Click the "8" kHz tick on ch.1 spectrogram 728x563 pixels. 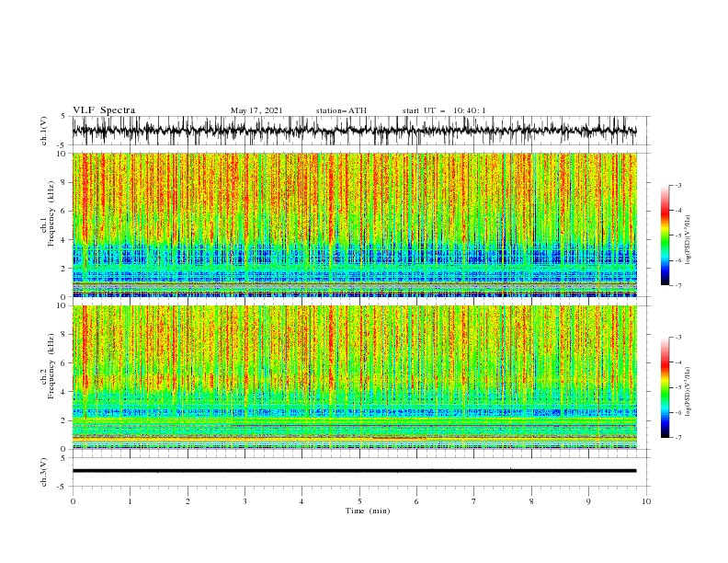pos(64,182)
